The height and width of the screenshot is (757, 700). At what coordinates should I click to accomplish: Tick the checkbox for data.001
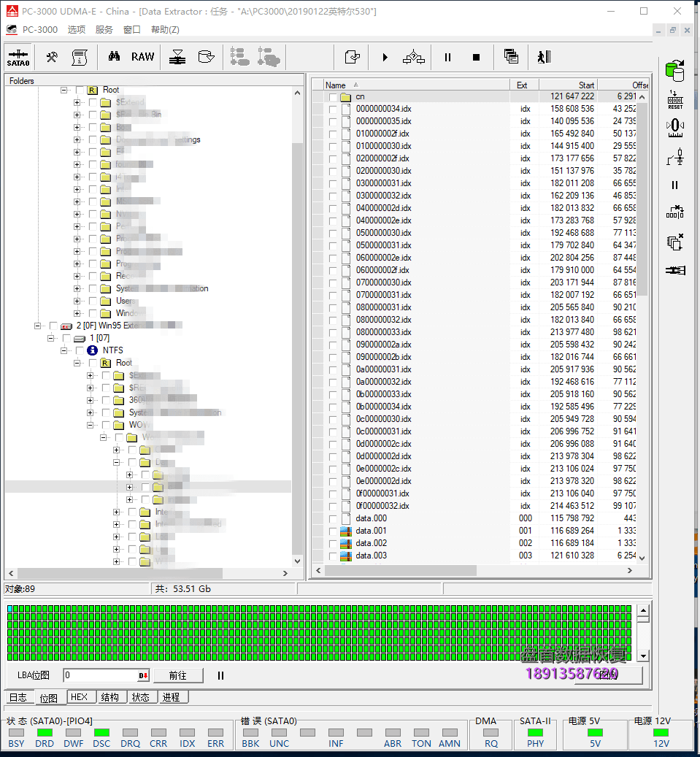click(x=333, y=531)
